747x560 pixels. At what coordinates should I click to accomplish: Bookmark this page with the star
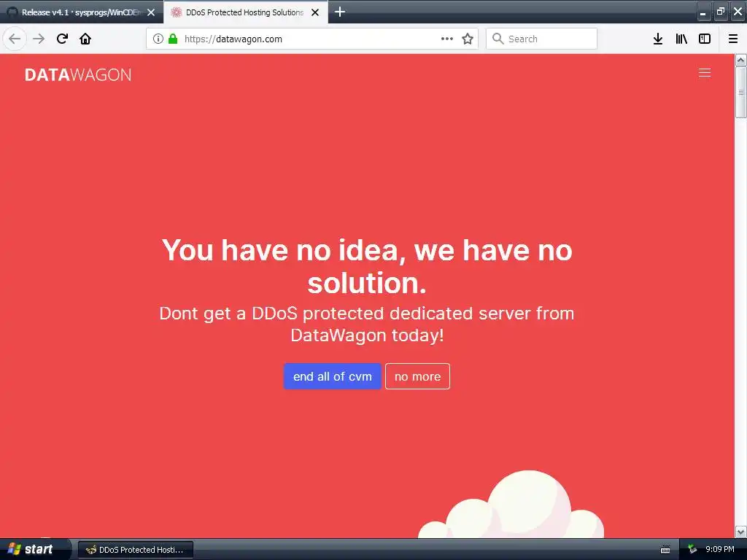[x=468, y=39]
